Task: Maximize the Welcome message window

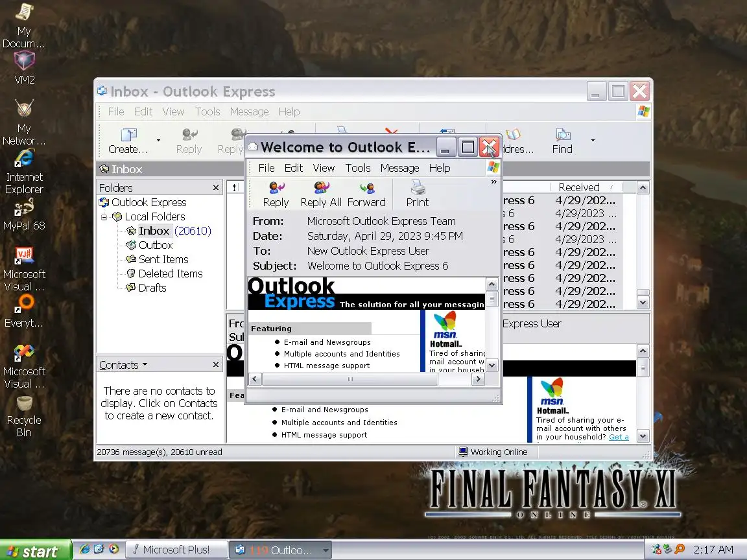Action: [468, 147]
